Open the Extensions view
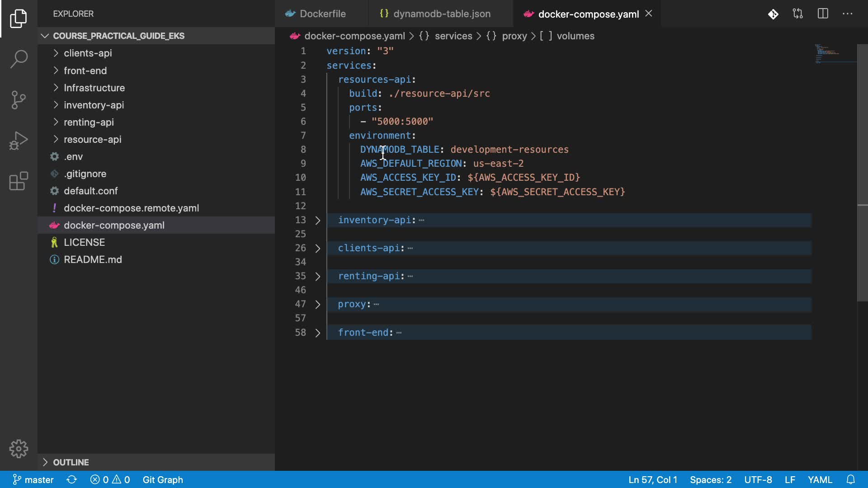868x488 pixels. (19, 181)
